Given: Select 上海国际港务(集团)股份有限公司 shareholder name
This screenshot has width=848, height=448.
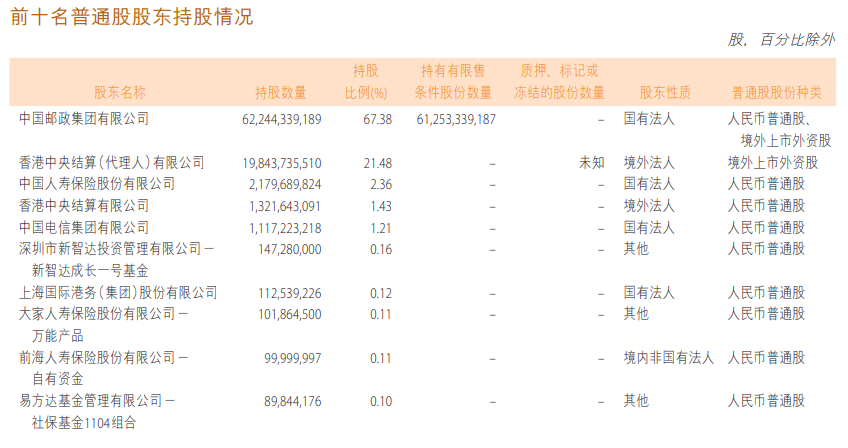Looking at the screenshot, I should pyautogui.click(x=118, y=293).
